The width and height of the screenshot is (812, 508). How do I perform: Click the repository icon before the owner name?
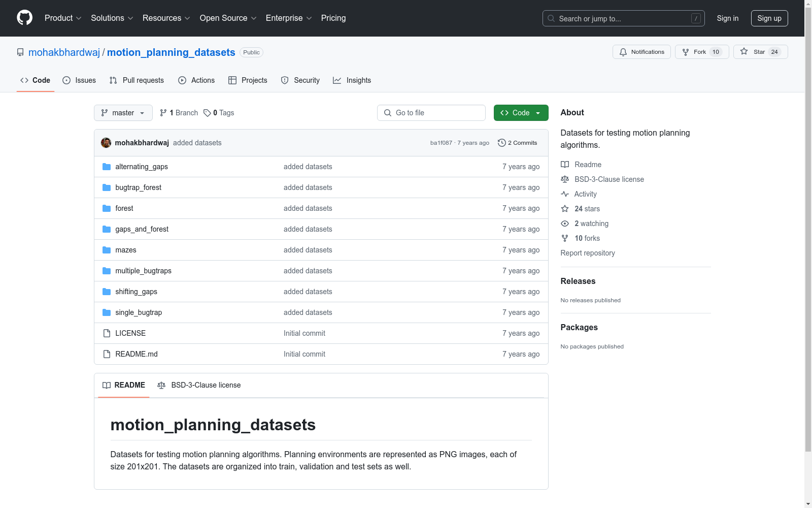coord(20,52)
